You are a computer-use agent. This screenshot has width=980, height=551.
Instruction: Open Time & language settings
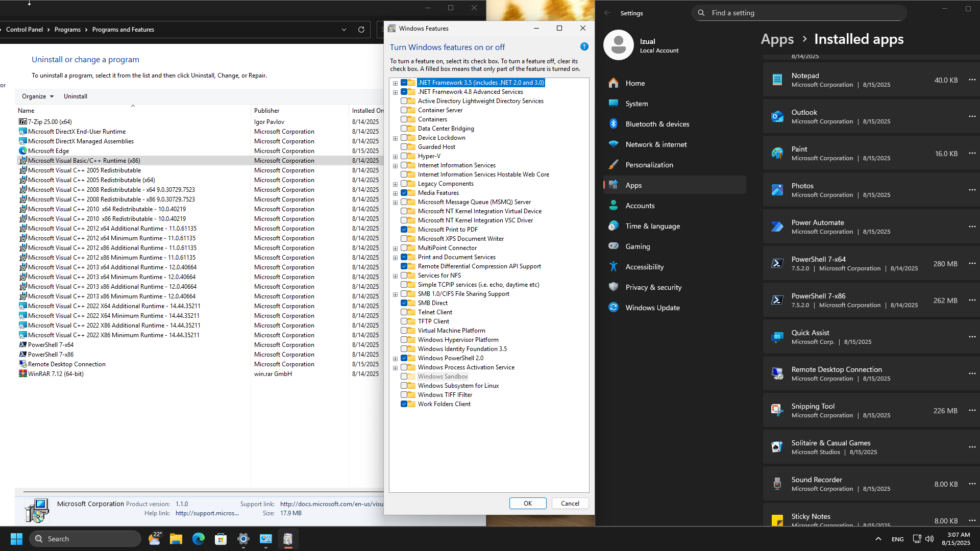click(675, 226)
